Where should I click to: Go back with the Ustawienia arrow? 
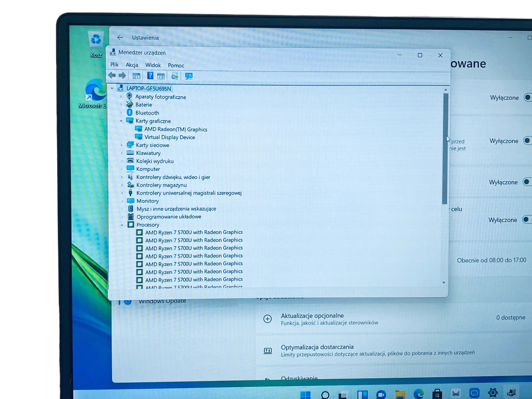(120, 37)
